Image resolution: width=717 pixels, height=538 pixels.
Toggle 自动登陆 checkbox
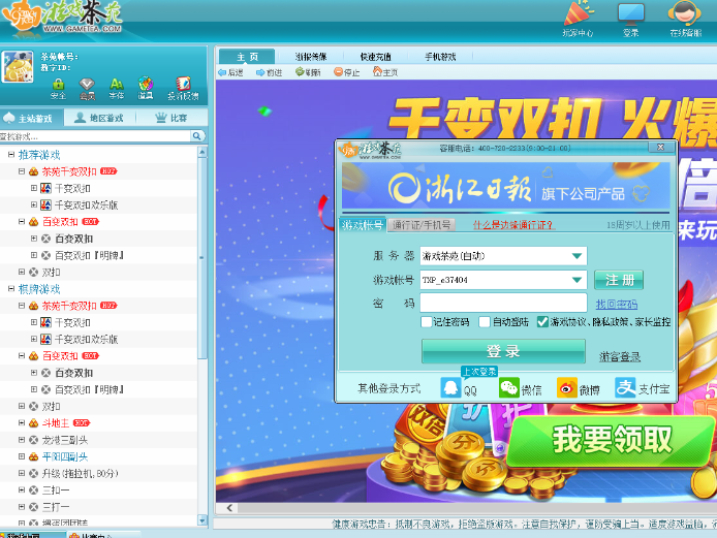[x=484, y=322]
